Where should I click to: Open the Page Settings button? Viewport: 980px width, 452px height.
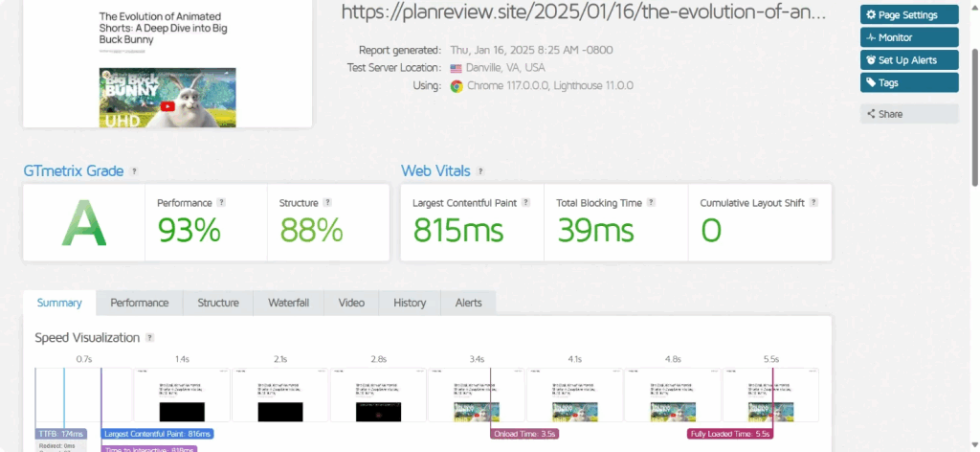point(908,14)
